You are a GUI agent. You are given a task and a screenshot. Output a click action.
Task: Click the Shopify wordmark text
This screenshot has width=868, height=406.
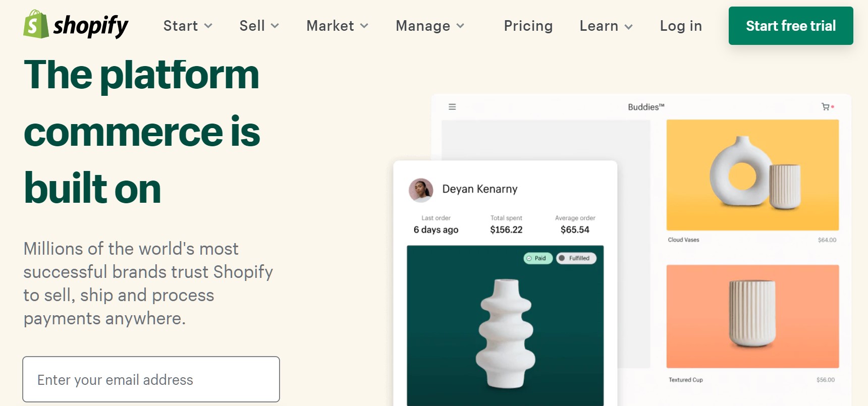click(91, 26)
